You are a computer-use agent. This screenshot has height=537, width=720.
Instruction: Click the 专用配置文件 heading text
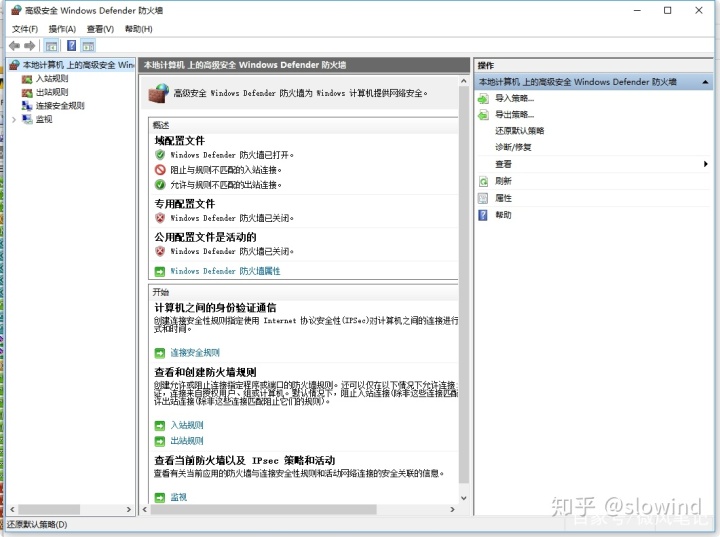[x=185, y=203]
